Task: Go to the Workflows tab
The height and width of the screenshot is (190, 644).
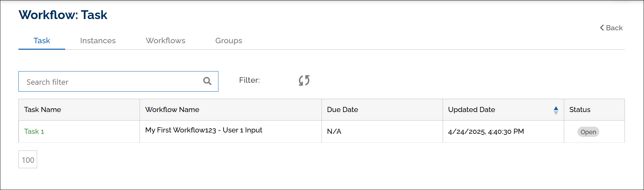Action: (x=166, y=41)
